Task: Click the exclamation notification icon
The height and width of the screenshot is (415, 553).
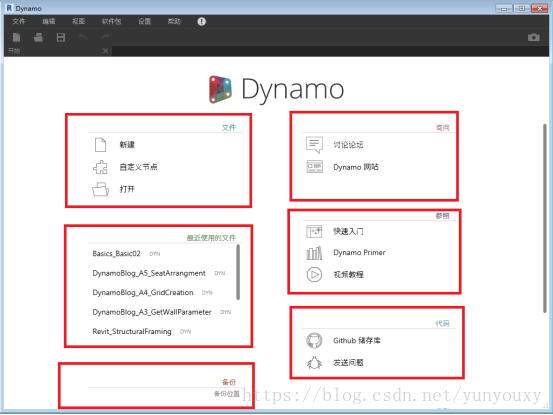Action: click(x=201, y=22)
